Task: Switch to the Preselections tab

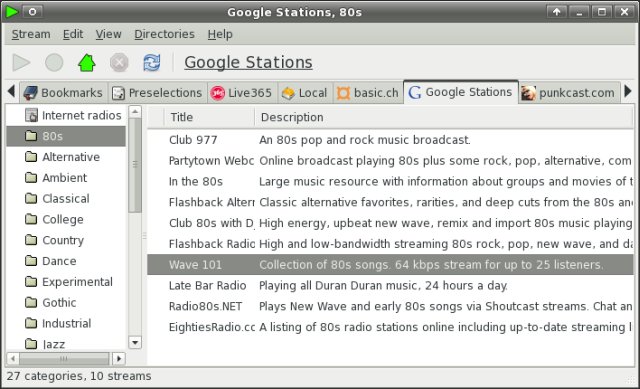Action: [158, 93]
